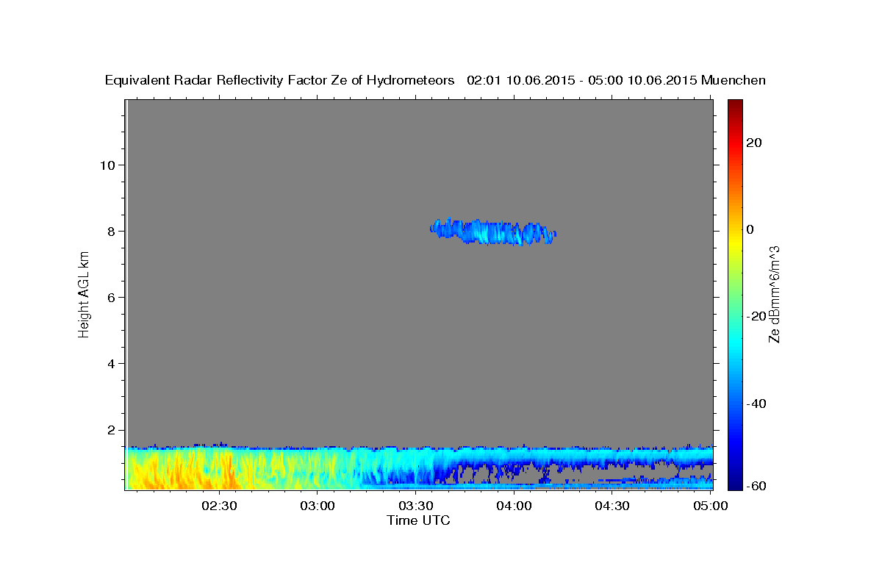This screenshot has width=882, height=588.
Task: Click the '03:30' time tick label
Action: coord(416,506)
